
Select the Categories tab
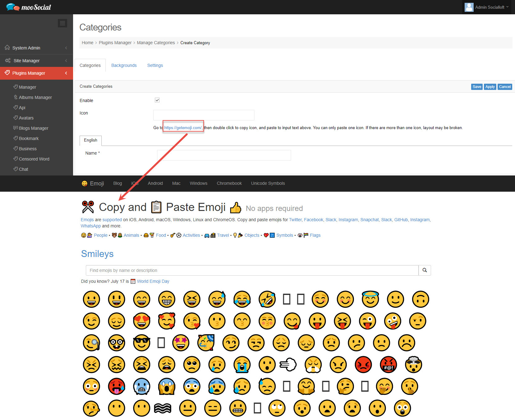90,65
